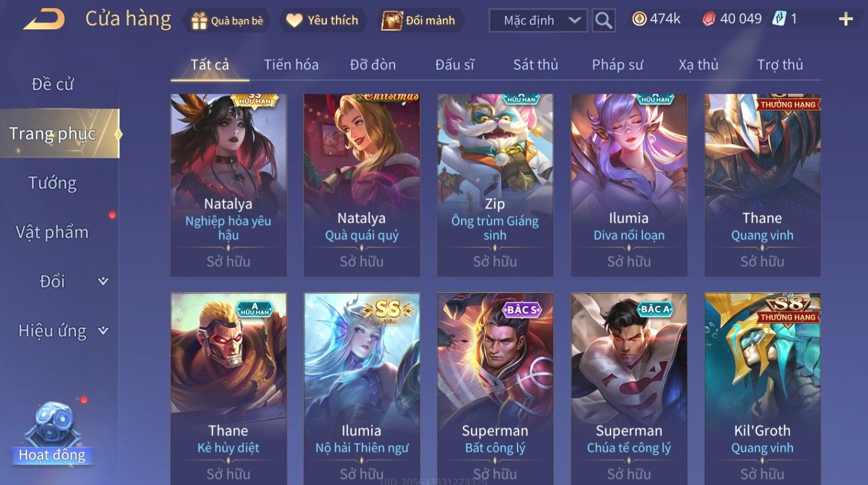Open the Tướng sidebar menu
The height and width of the screenshot is (485, 868).
(x=52, y=183)
